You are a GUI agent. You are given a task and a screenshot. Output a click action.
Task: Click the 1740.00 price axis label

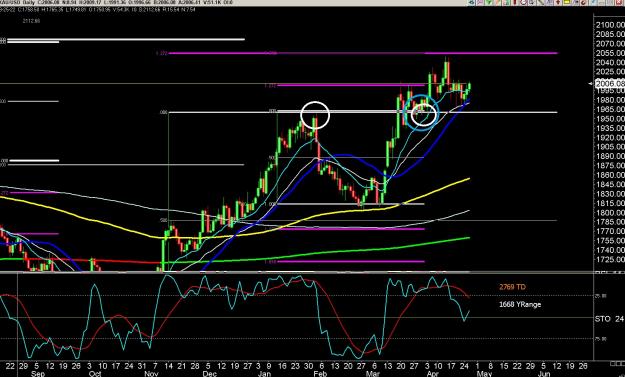[x=610, y=250]
